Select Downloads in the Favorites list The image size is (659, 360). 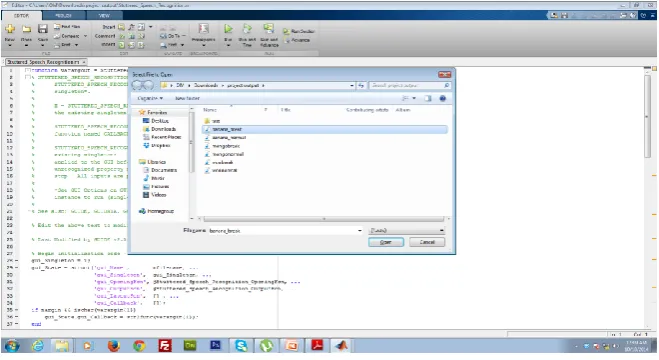[159, 129]
